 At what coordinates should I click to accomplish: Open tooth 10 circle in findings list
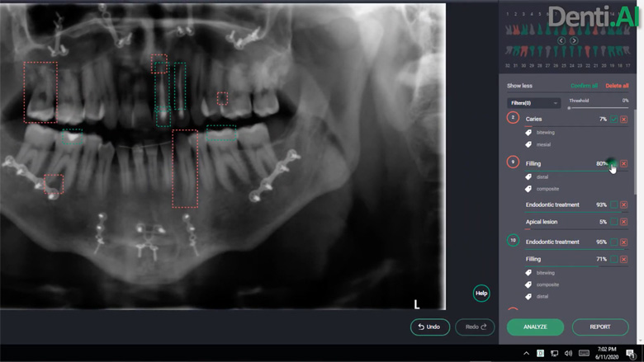513,240
